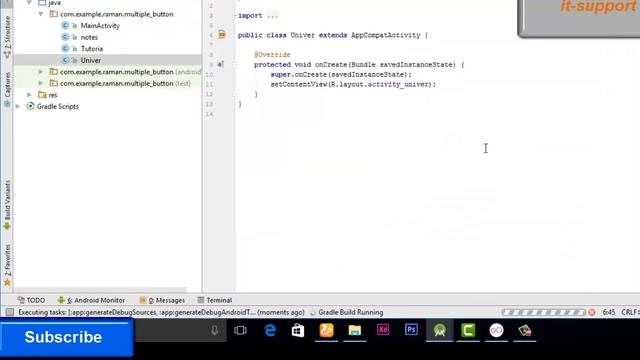
Task: Click the Gradle Scripts icon
Action: 30,106
